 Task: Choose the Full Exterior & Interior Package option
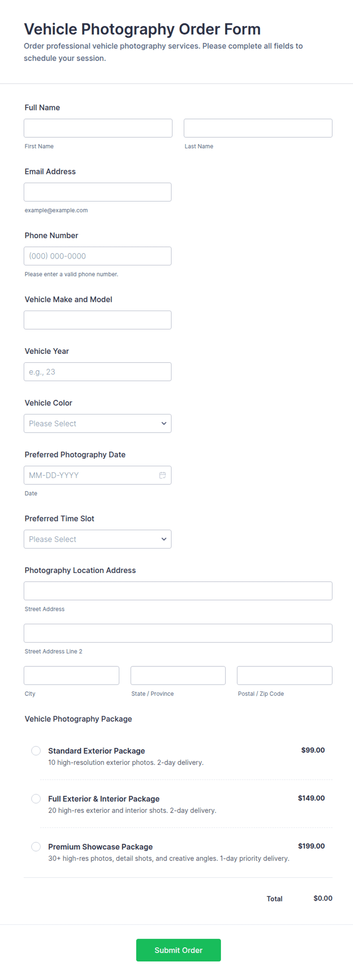click(36, 799)
